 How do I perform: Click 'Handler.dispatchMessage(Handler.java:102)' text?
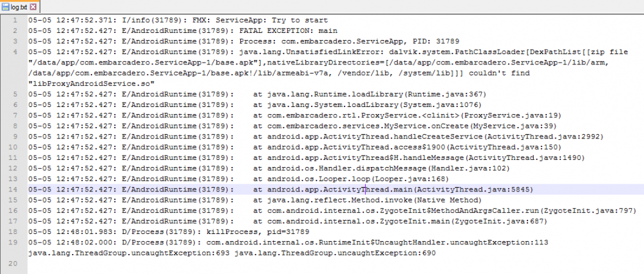414,168
